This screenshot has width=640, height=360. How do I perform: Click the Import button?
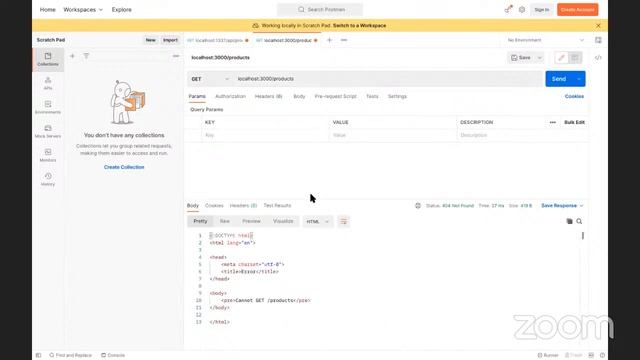click(x=170, y=40)
